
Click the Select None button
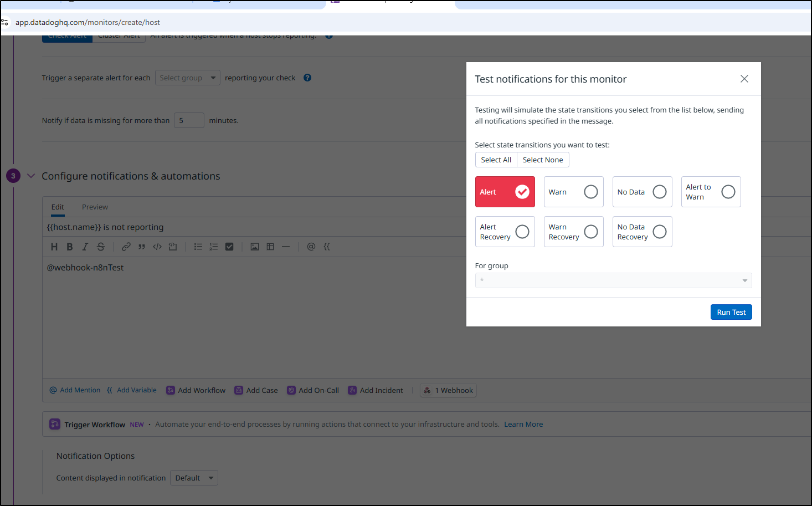point(543,160)
